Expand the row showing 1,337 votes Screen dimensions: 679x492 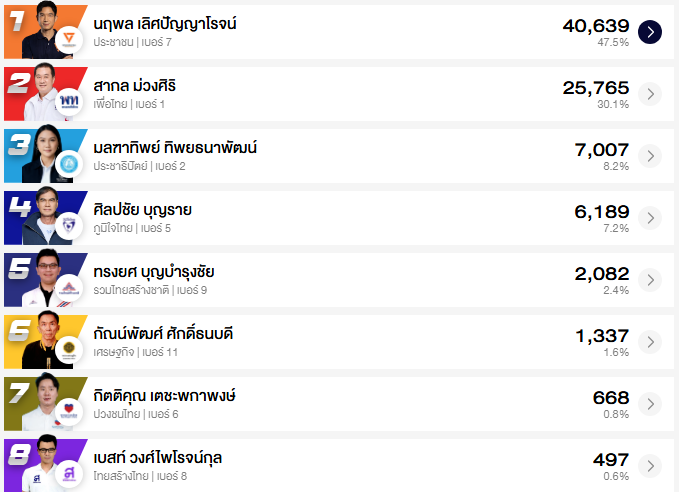[x=650, y=342]
